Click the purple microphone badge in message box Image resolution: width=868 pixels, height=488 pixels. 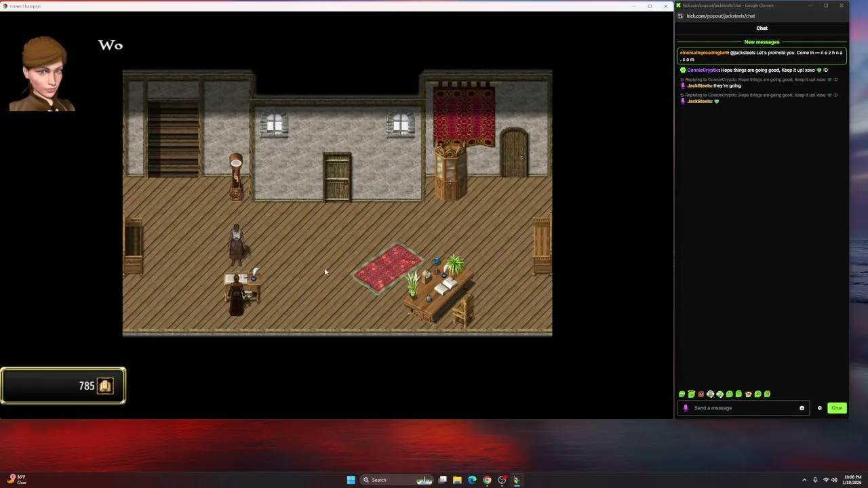point(686,408)
